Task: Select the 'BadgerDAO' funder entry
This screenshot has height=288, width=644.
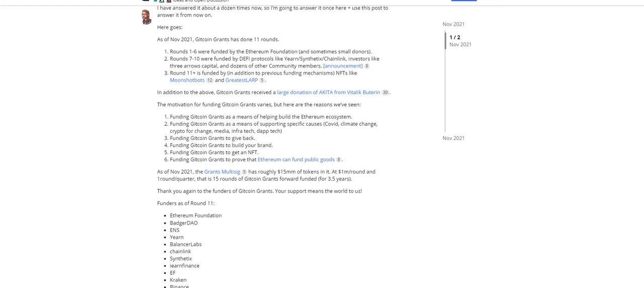Action: [x=184, y=223]
